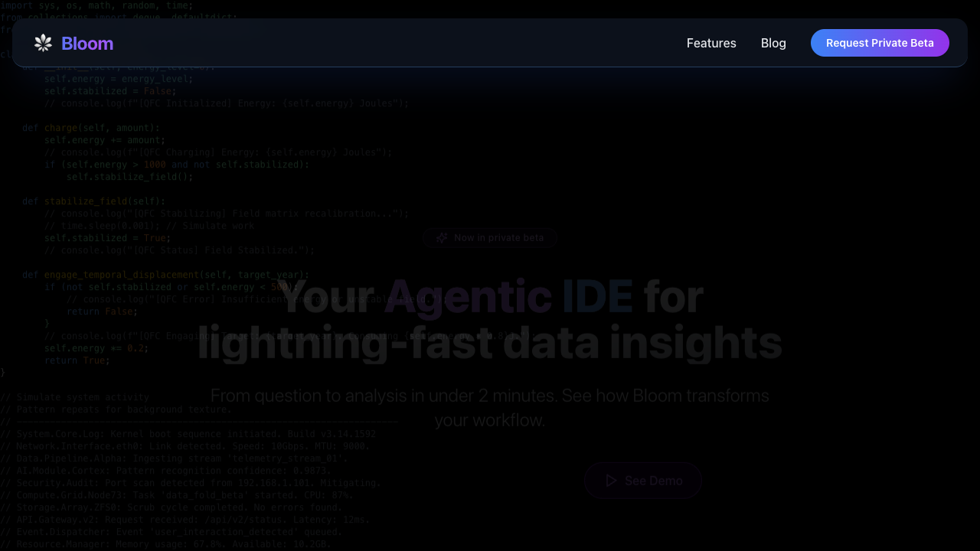Click the 'self.stabilize_field();' code line
The height and width of the screenshot is (551, 980).
pyautogui.click(x=130, y=177)
